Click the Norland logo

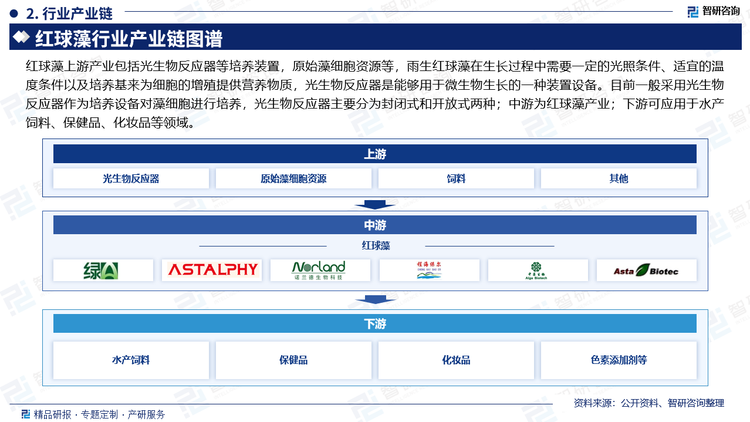pos(320,270)
